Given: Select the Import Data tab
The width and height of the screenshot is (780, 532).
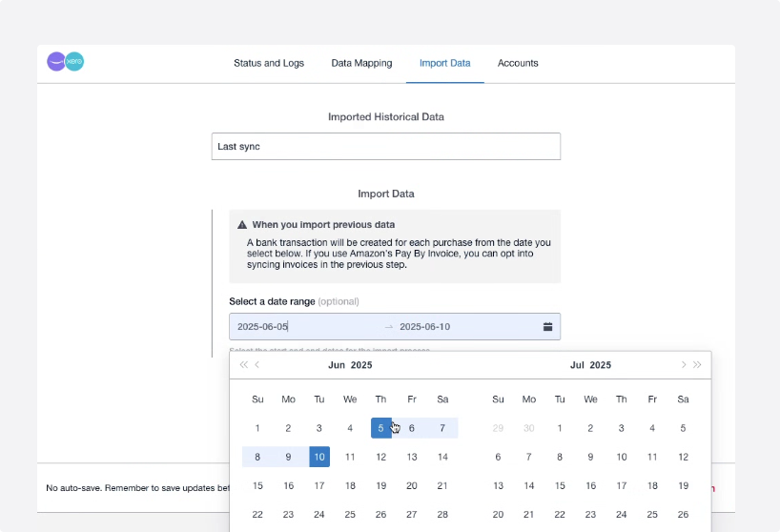Looking at the screenshot, I should [x=444, y=63].
